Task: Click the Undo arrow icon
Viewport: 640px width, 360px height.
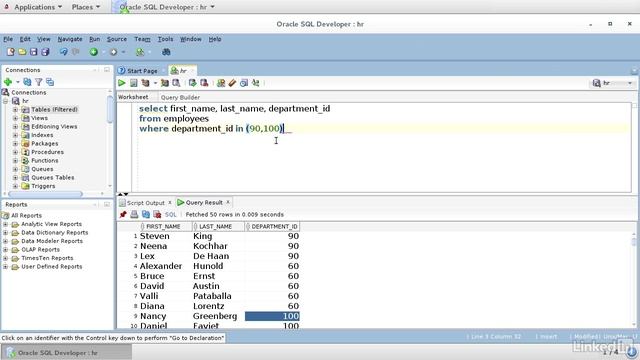Action: (64, 52)
